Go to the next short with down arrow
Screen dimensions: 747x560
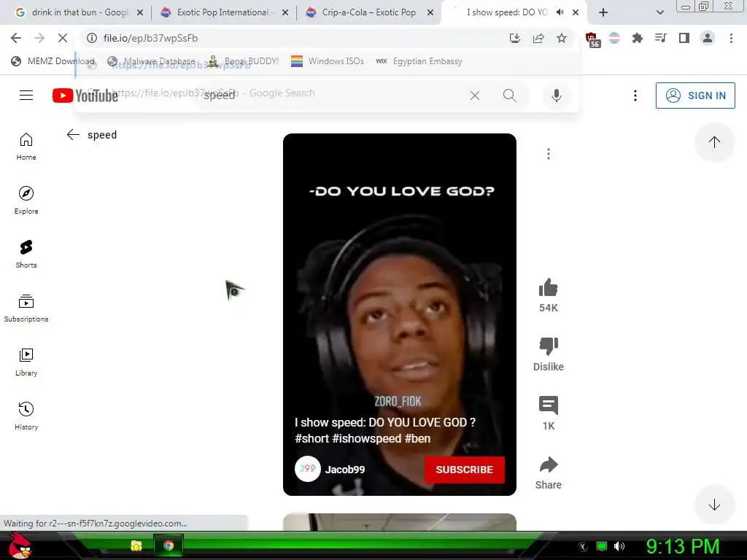tap(714, 505)
